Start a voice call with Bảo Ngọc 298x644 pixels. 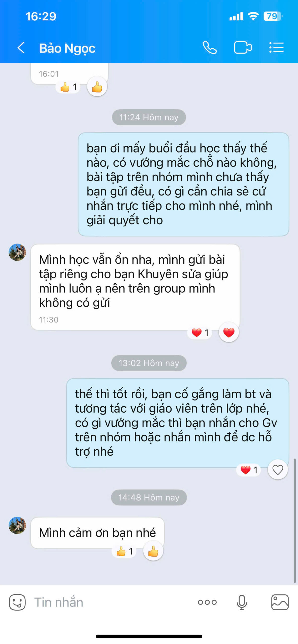click(210, 48)
